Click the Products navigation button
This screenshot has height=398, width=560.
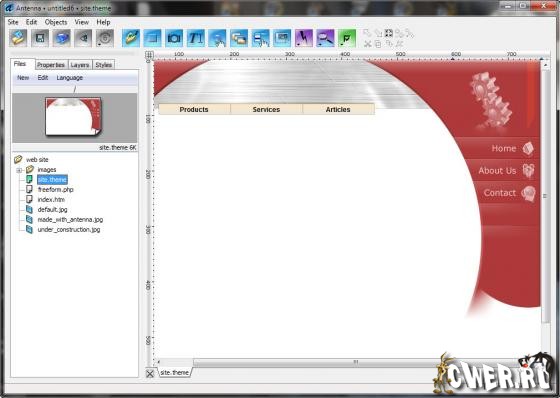tap(194, 109)
